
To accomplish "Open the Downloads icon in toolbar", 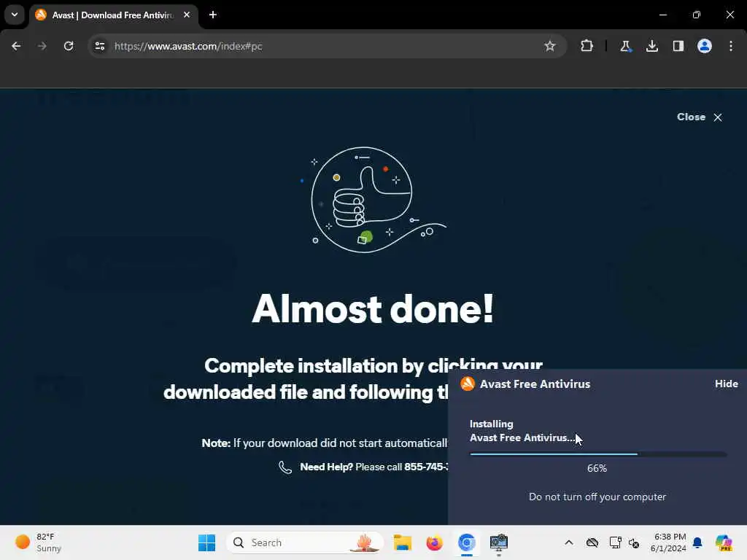I will [651, 46].
